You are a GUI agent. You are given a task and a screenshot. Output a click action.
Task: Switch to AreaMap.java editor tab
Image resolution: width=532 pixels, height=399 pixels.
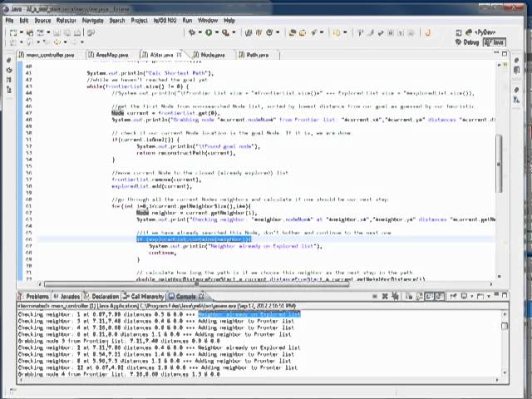point(108,55)
